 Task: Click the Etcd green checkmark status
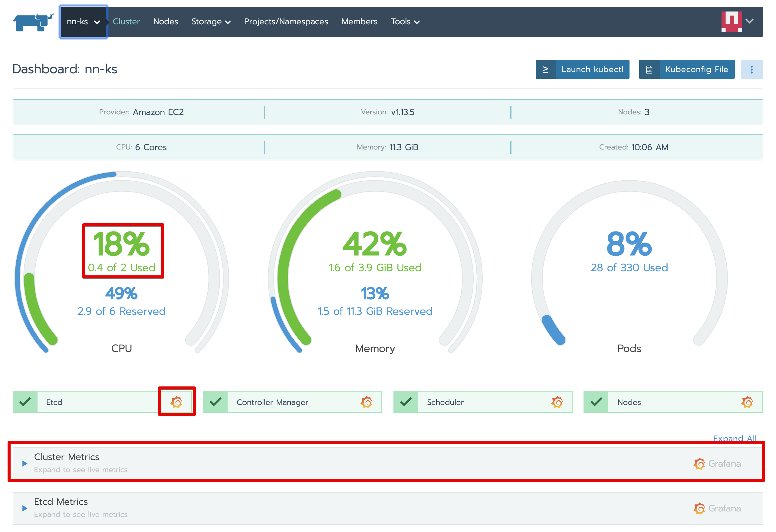point(25,402)
